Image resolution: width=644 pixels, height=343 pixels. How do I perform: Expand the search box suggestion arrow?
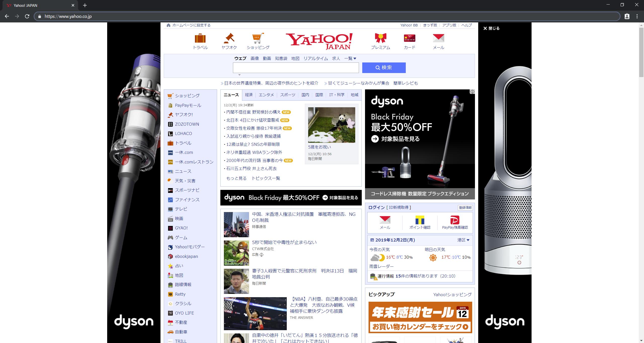click(x=239, y=75)
